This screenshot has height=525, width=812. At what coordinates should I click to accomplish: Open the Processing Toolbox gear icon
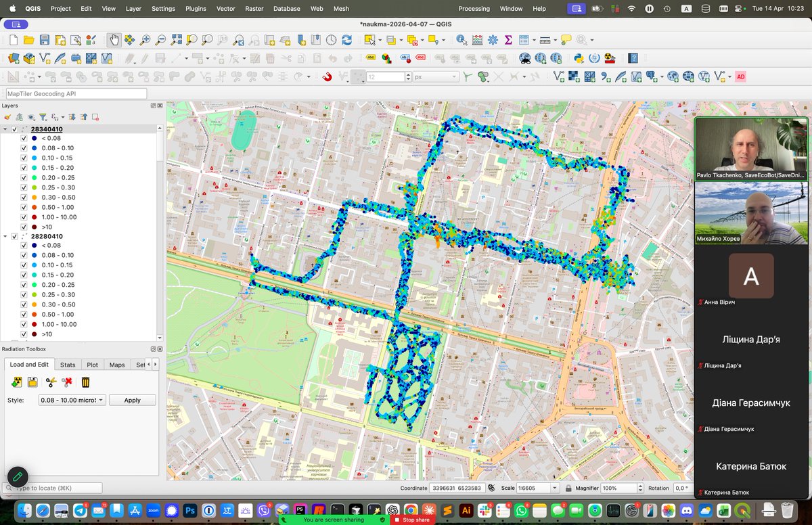[493, 41]
